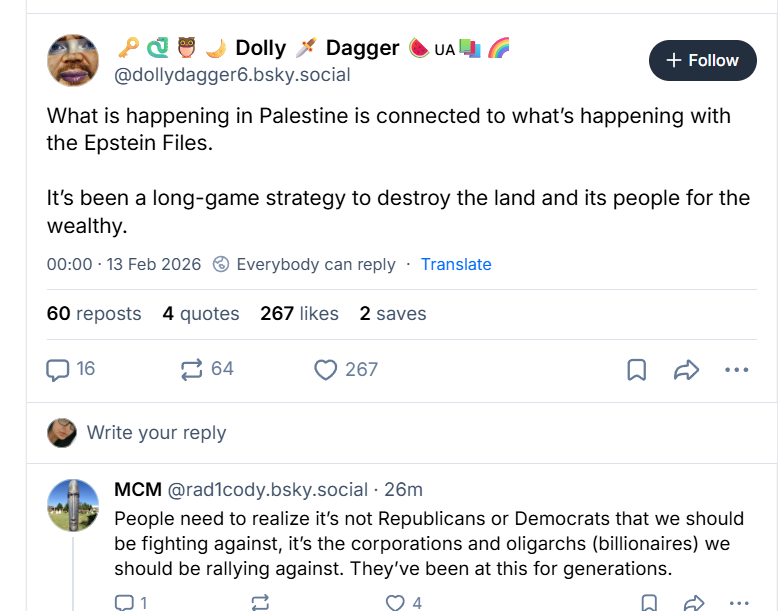The image size is (783, 611).
Task: Open the three-dot more options menu
Action: 736,370
